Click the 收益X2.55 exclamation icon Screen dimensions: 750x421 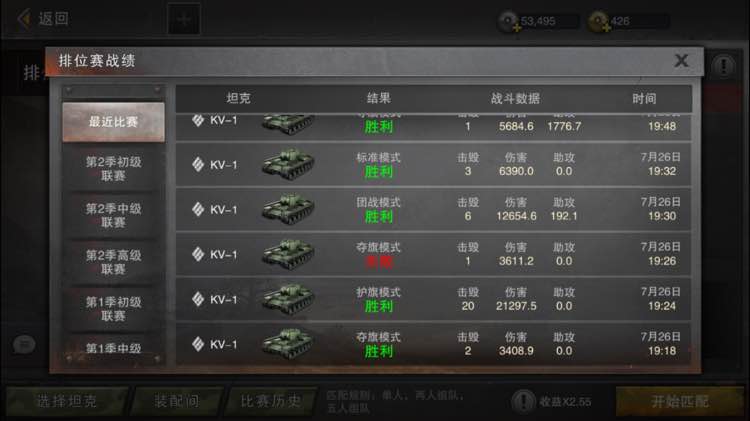tap(523, 401)
